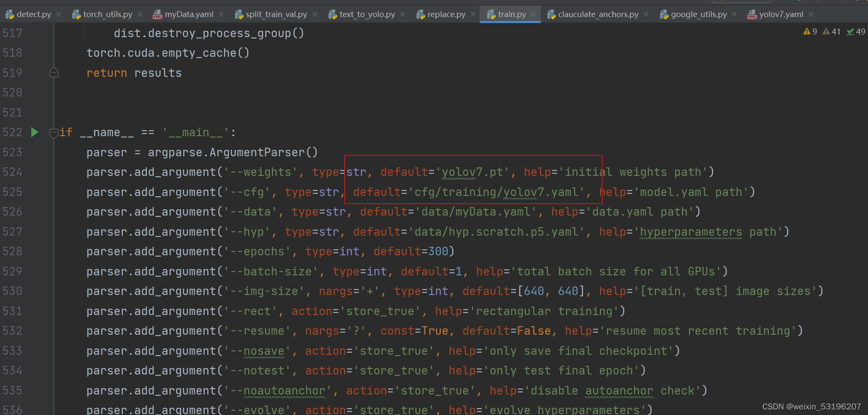Click line number 528 in the gutter
Viewport: 868px width, 415px height.
(x=12, y=251)
